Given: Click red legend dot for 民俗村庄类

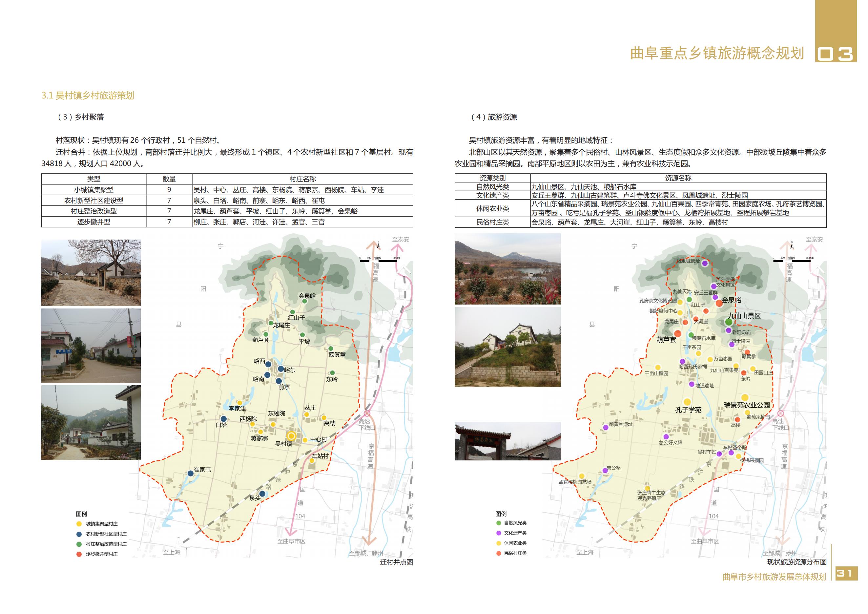Looking at the screenshot, I should tap(499, 554).
